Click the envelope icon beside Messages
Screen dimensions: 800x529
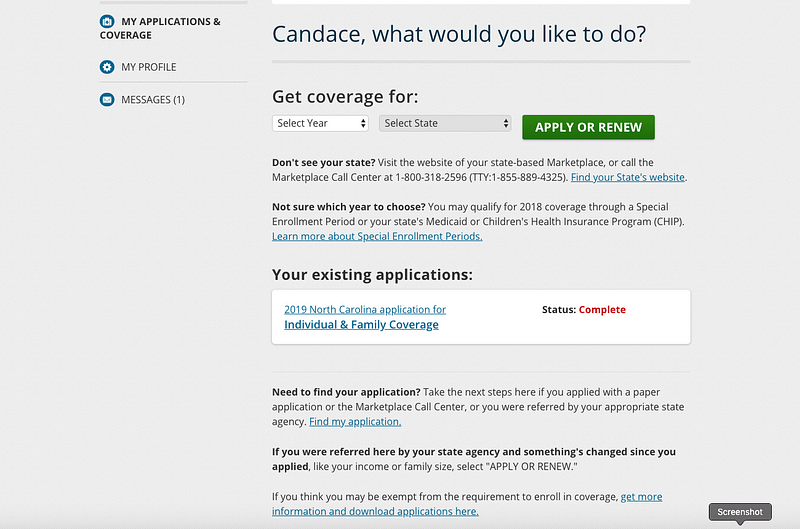click(107, 100)
